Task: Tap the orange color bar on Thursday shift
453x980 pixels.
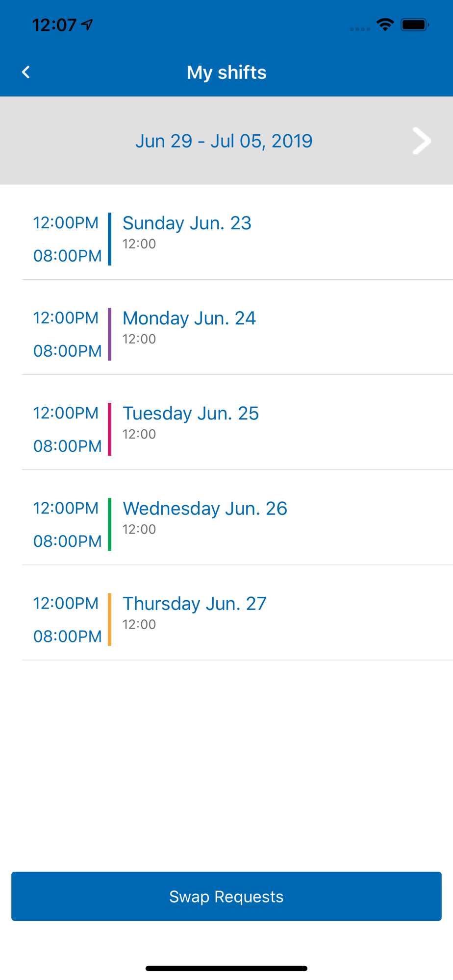Action: [x=110, y=619]
